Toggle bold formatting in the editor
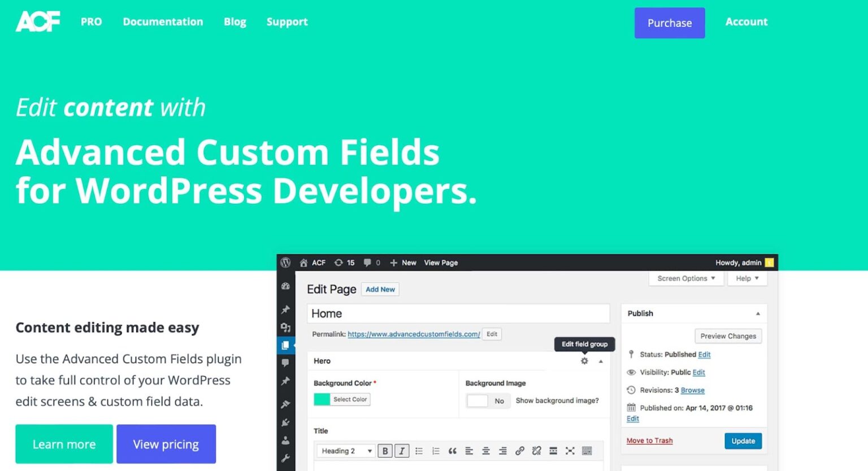Screen dimensions: 868x471 coord(385,451)
